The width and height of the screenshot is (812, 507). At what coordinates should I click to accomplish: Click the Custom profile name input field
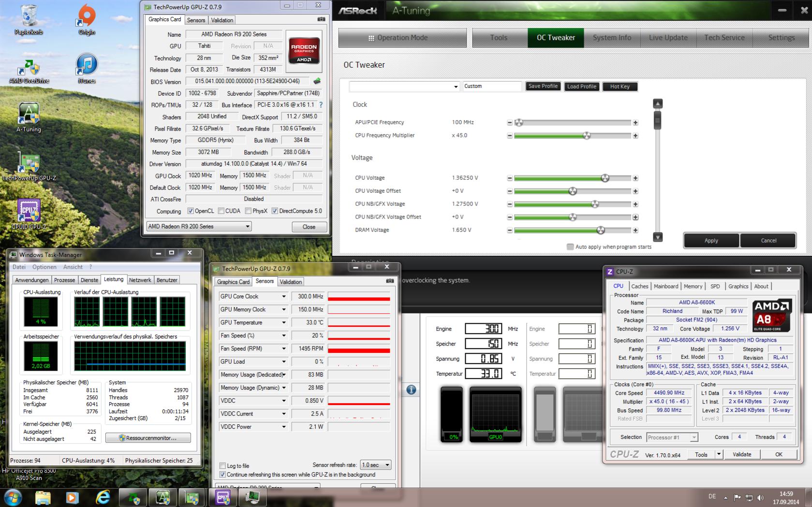[x=492, y=87]
